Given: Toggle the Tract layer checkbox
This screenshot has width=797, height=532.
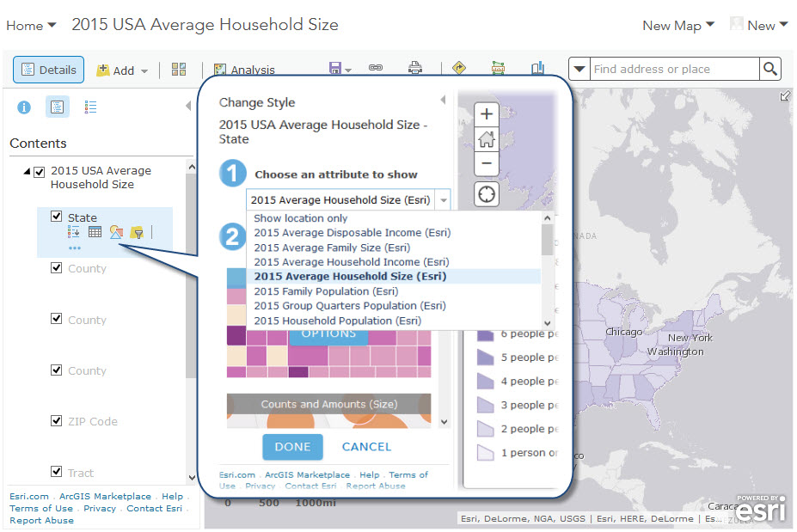Looking at the screenshot, I should (57, 472).
